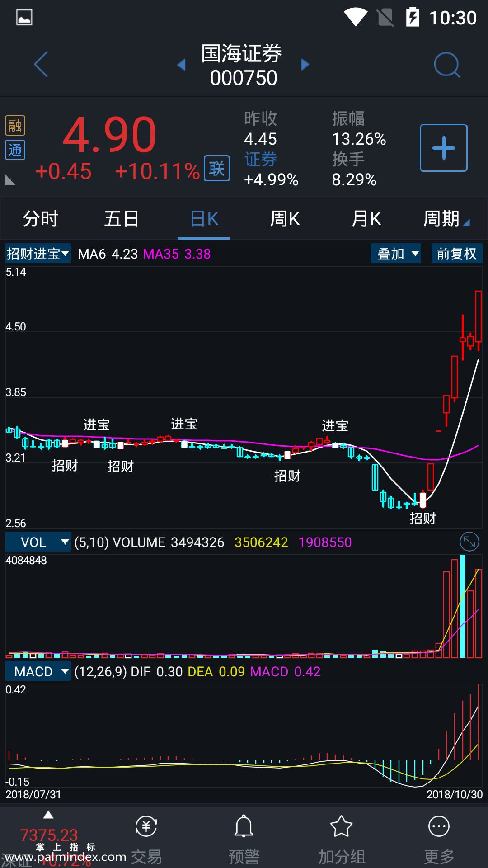Viewport: 488px width, 868px height.
Task: Expand quote details corner triangle
Action: click(10, 180)
